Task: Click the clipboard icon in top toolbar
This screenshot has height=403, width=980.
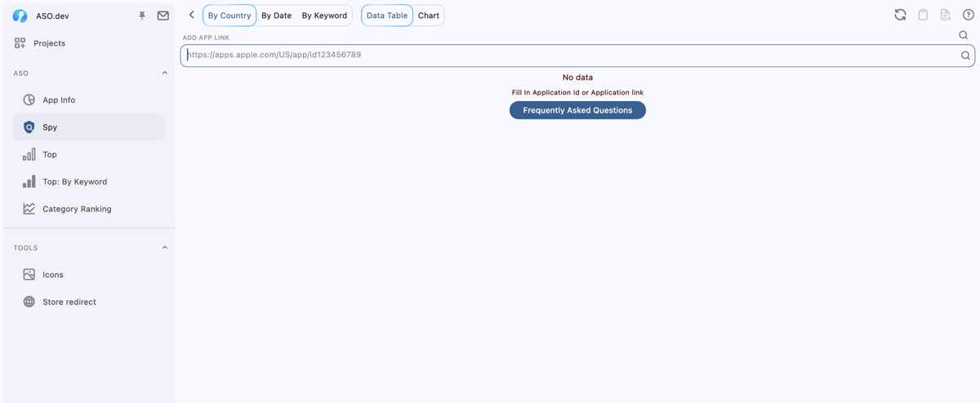Action: pyautogui.click(x=923, y=15)
